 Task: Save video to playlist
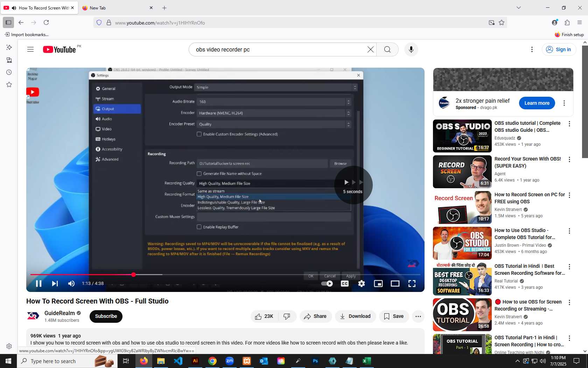pyautogui.click(x=394, y=316)
